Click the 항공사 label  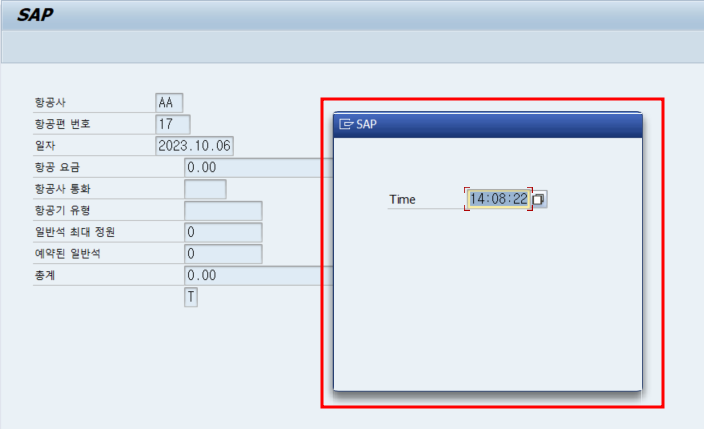click(x=50, y=102)
